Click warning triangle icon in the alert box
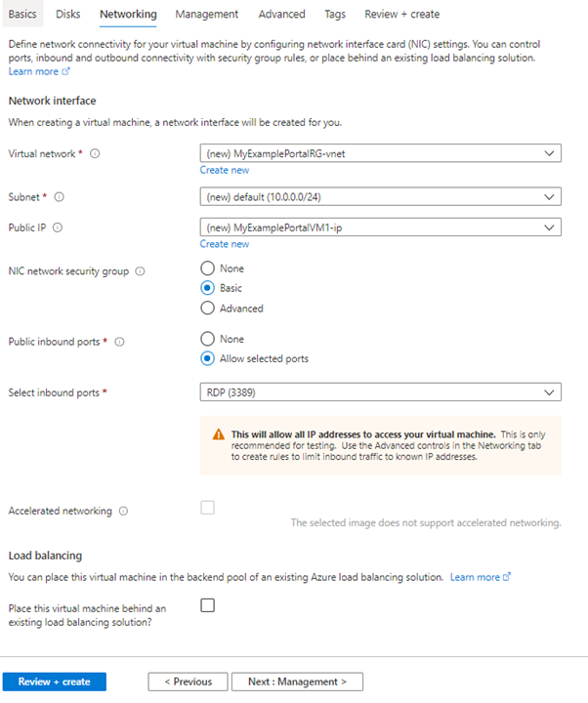This screenshot has height=703, width=588. [217, 434]
